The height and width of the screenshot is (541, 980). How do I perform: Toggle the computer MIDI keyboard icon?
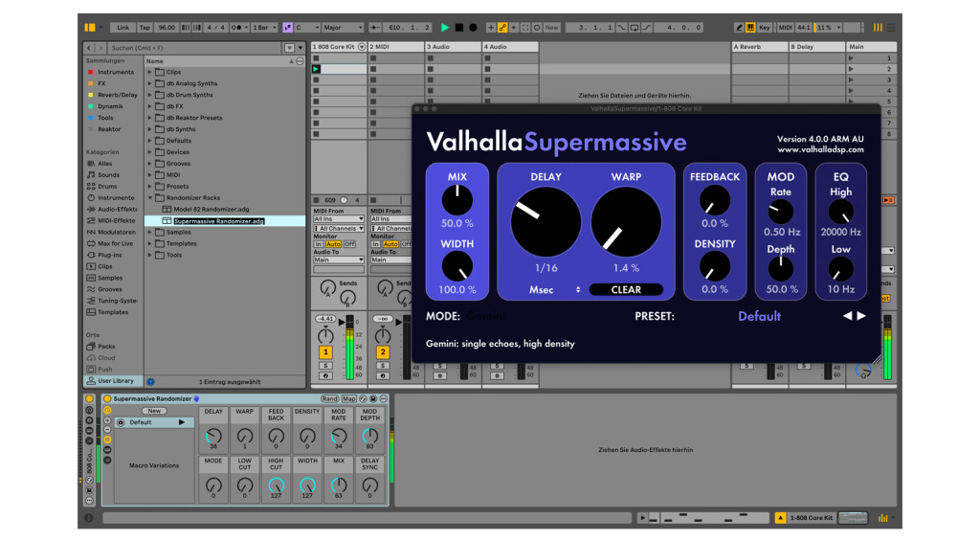pos(750,28)
